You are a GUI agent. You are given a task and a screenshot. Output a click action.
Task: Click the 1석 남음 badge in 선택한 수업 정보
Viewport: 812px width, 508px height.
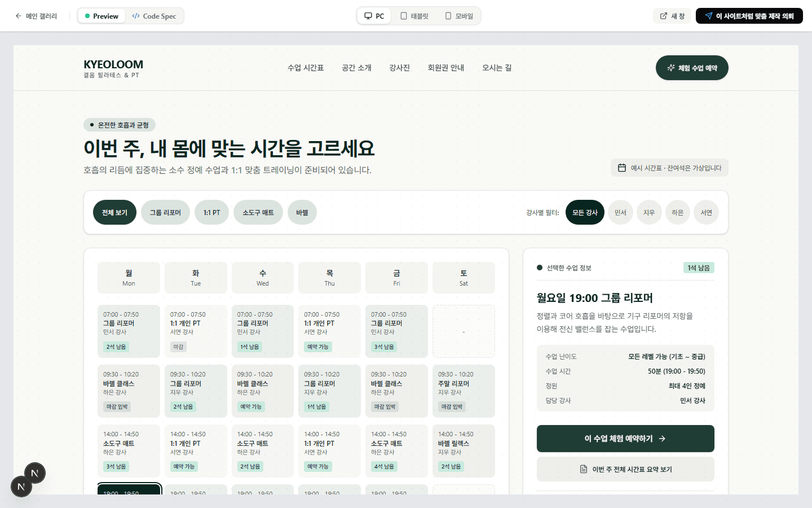click(699, 268)
